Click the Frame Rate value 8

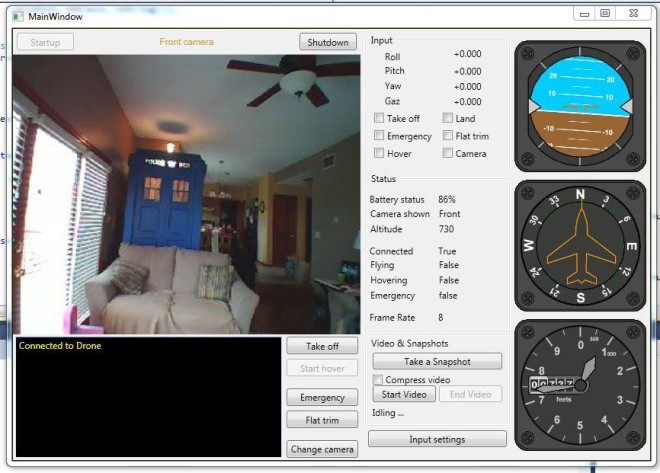pyautogui.click(x=440, y=317)
